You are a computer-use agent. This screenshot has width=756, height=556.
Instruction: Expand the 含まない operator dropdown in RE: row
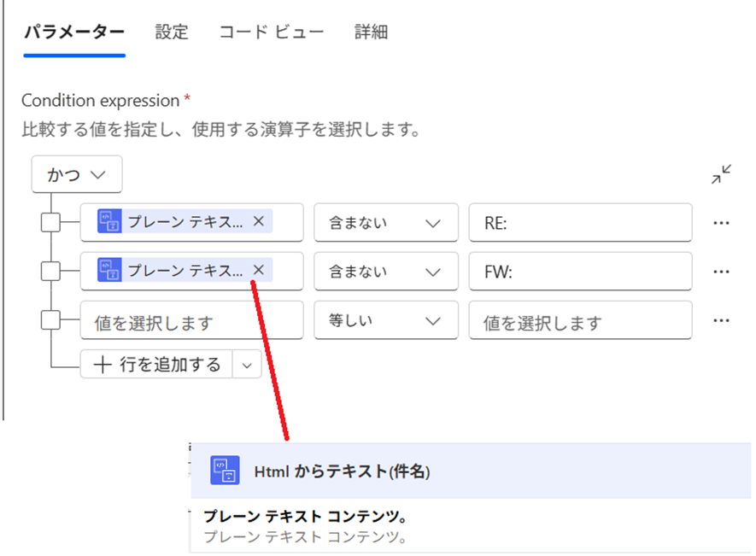pyautogui.click(x=386, y=223)
